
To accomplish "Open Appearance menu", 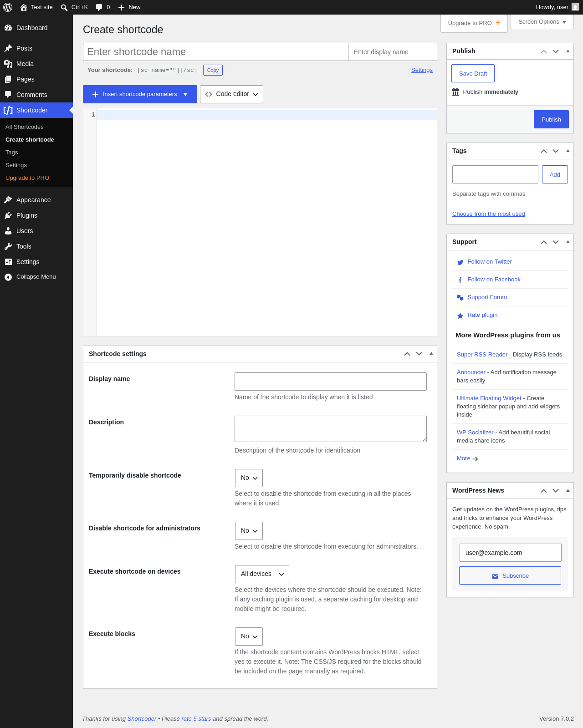I will [36, 200].
